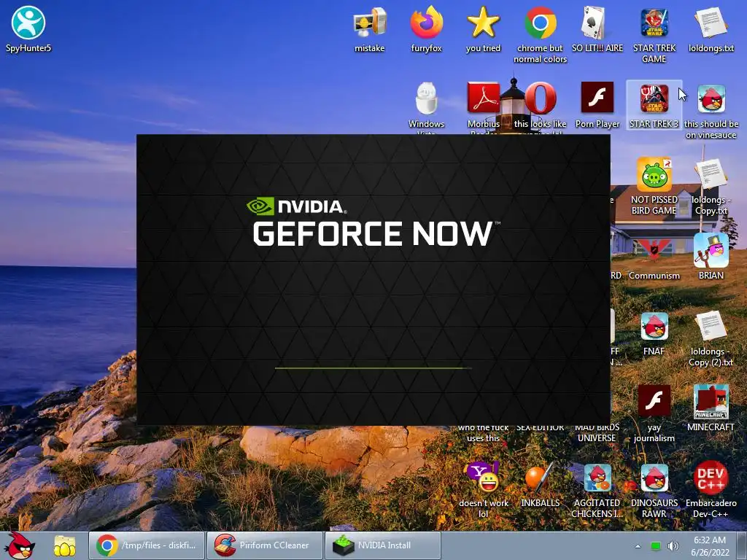
Task: Select the 'BRIAN' bird desktop icon
Action: click(711, 256)
